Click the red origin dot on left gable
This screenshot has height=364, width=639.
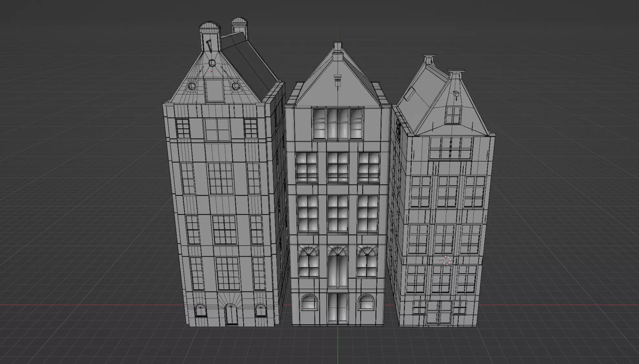coord(211,72)
